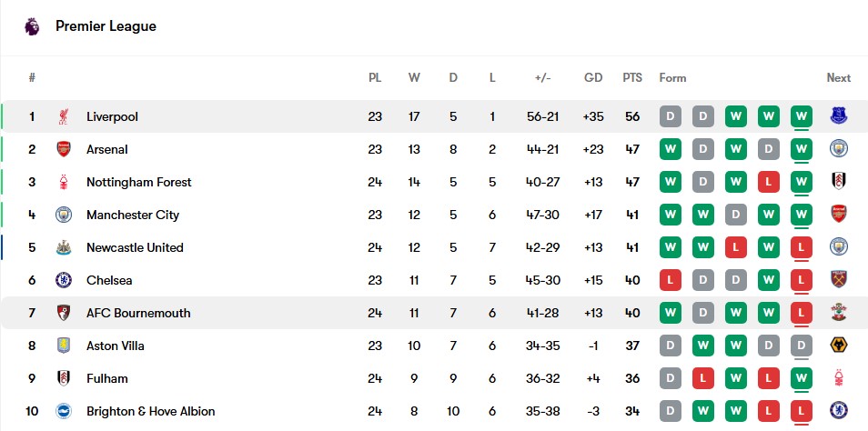Viewport: 868px width, 431px height.
Task: Click the Brighton & Hove Albion crest
Action: [64, 411]
